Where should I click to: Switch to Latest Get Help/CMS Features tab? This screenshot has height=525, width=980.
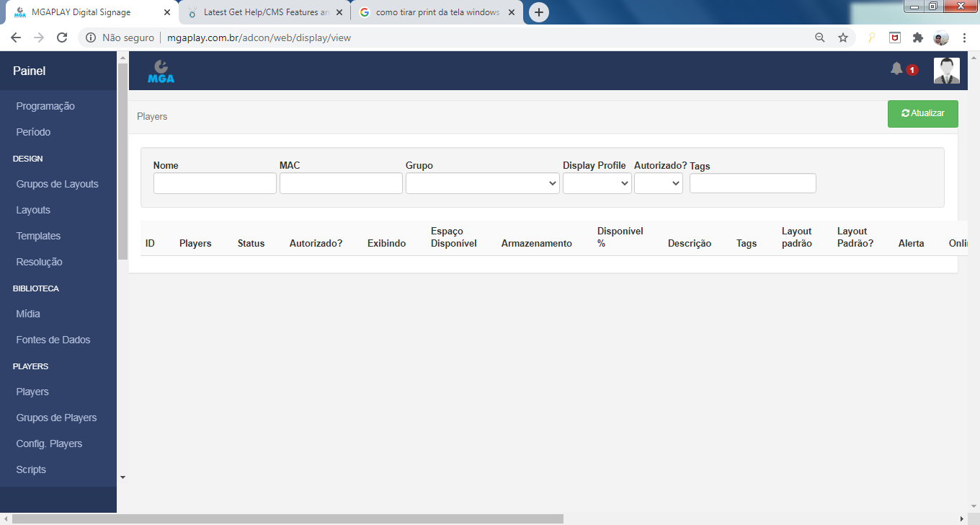[x=265, y=13]
